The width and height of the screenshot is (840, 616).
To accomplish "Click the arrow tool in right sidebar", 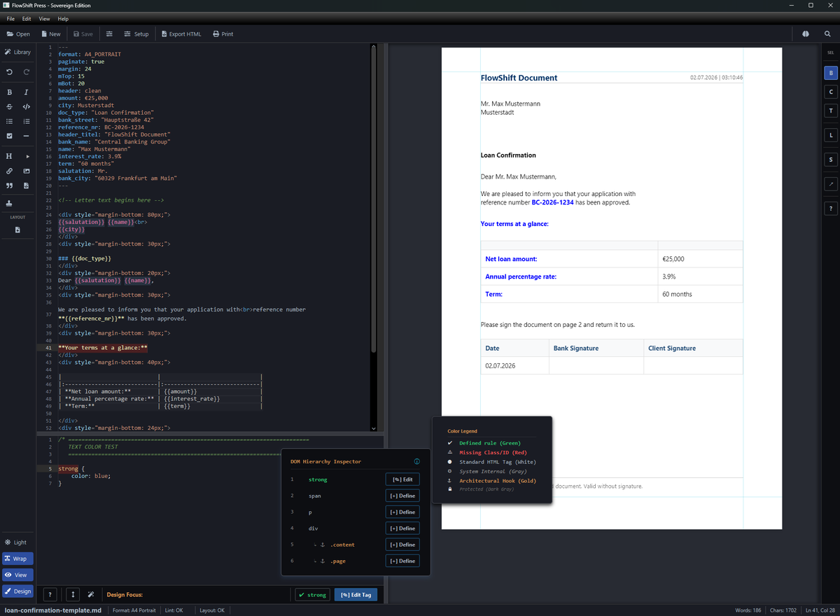I will pyautogui.click(x=831, y=184).
